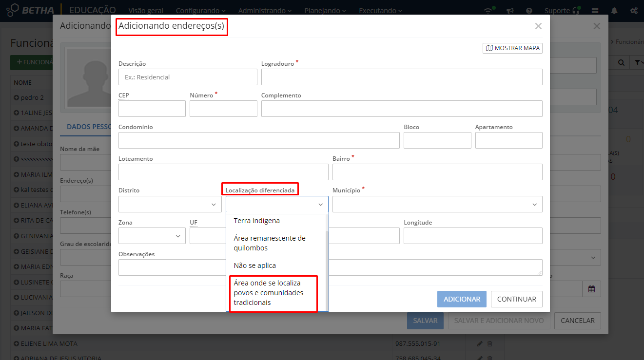This screenshot has width=644, height=360.
Task: Expand the Município dropdown
Action: tap(437, 204)
